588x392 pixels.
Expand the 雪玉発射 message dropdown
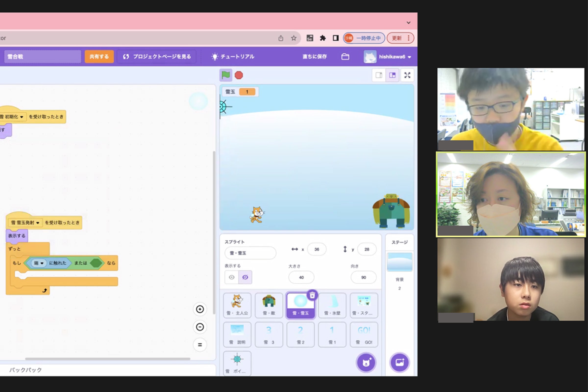pos(38,223)
